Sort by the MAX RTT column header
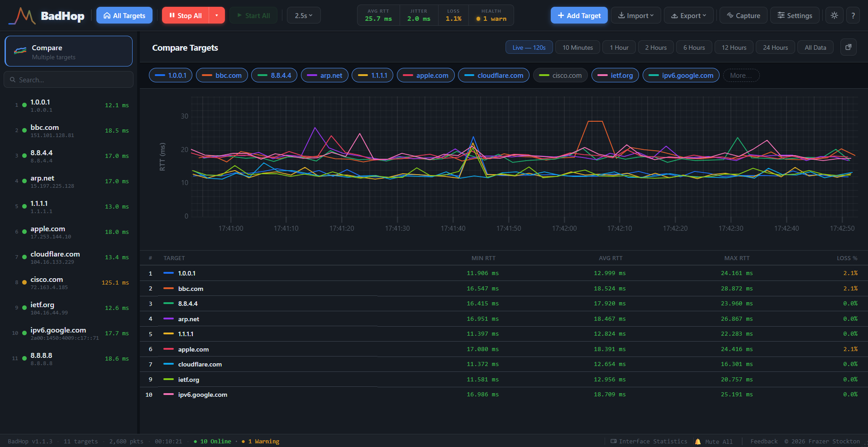The image size is (868, 447). click(x=737, y=258)
